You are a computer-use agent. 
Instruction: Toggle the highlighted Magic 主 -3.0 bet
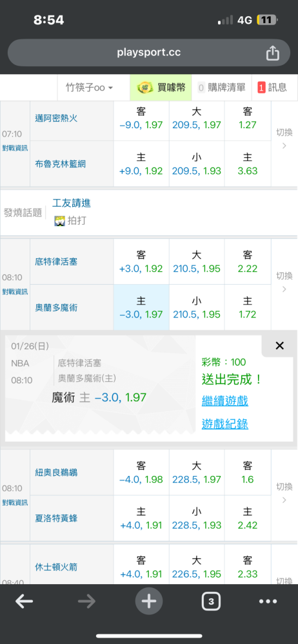141,307
